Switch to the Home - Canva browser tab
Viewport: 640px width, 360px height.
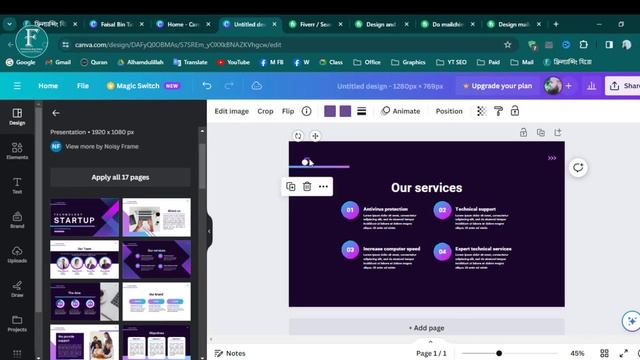[x=182, y=24]
